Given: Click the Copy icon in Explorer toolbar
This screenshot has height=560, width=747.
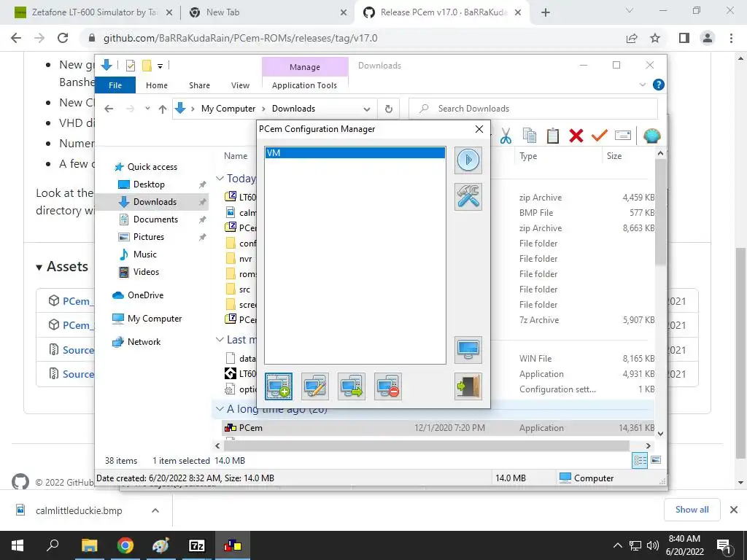Looking at the screenshot, I should click(x=530, y=136).
